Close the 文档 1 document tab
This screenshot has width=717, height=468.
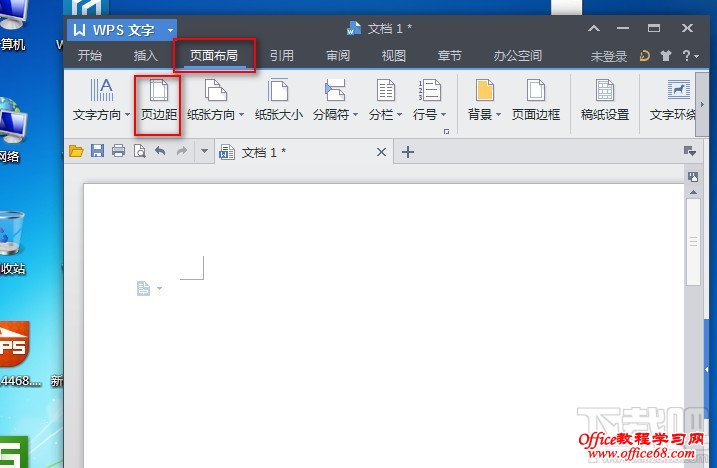381,152
